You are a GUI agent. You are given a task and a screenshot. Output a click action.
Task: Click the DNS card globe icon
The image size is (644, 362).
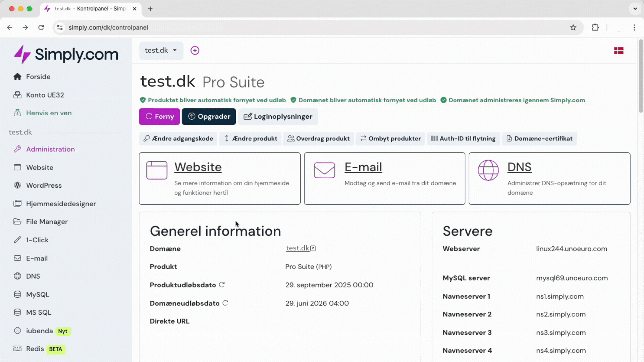tap(488, 170)
